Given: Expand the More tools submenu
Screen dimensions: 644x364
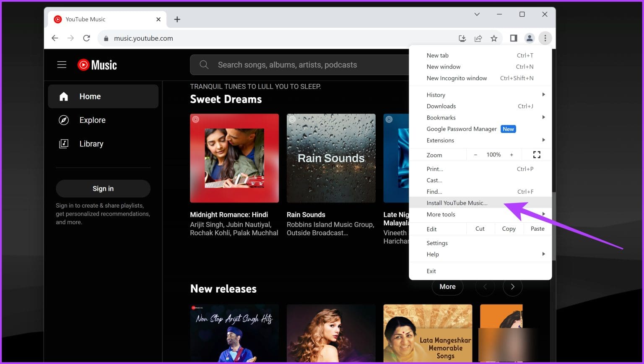Looking at the screenshot, I should [x=441, y=214].
